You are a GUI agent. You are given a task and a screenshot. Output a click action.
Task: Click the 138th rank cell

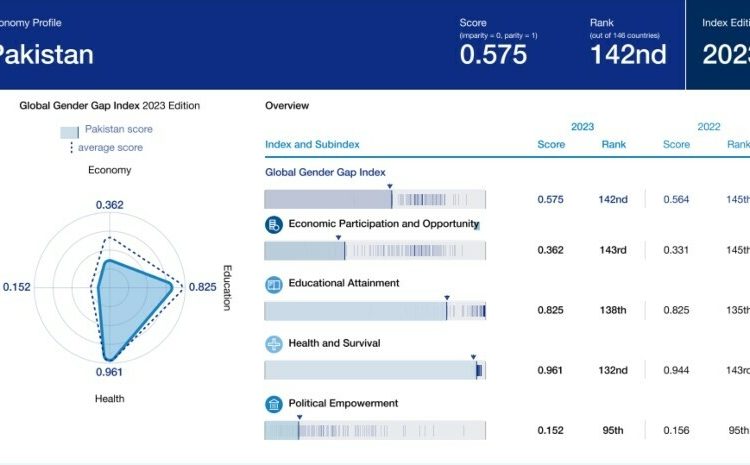pyautogui.click(x=613, y=310)
